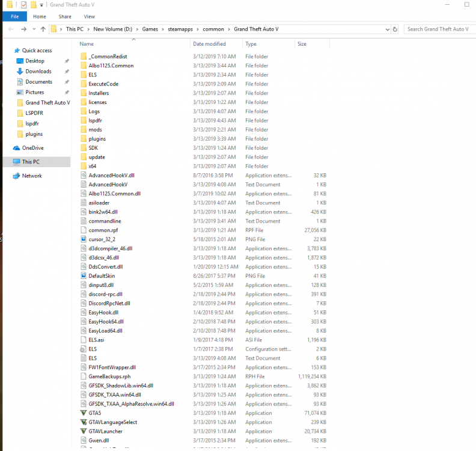The height and width of the screenshot is (451, 476).
Task: Open the File ribbon tab
Action: (x=14, y=16)
